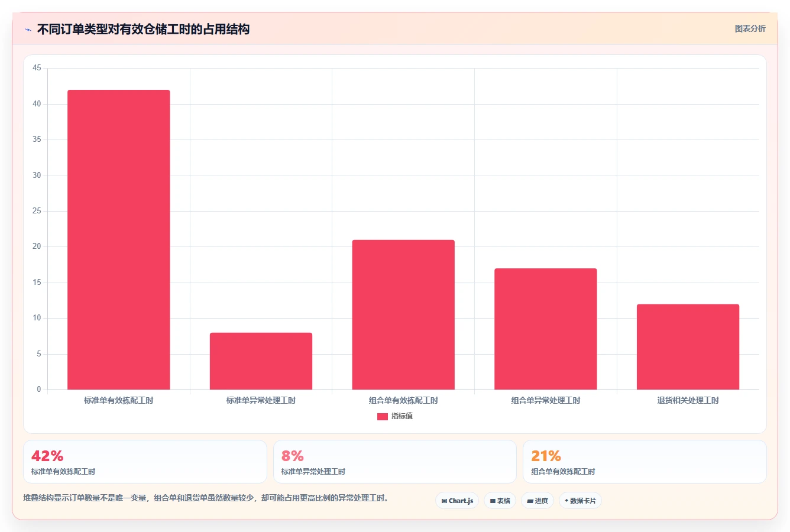Screen dimensions: 790x532
Task: Click the x-axis label 退货相关处理工时
Action: coord(688,401)
